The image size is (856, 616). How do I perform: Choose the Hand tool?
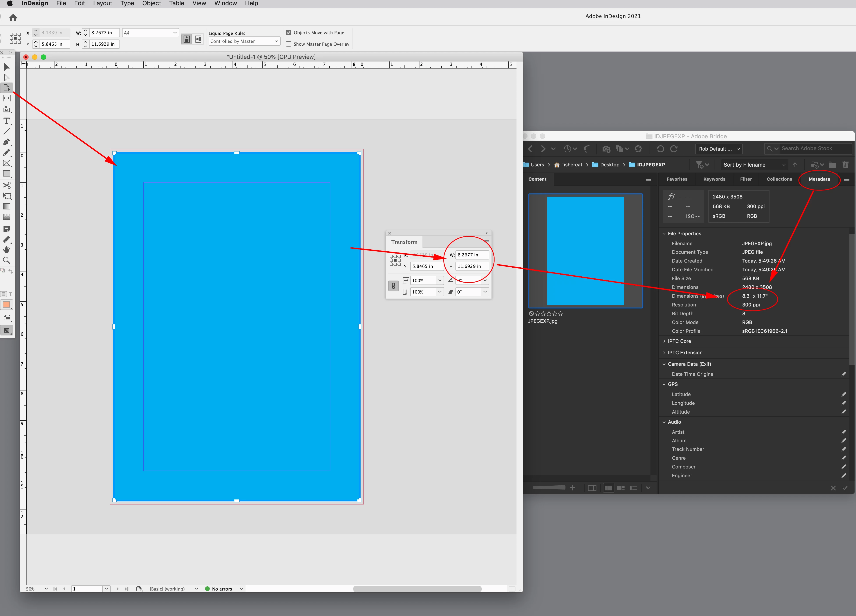(6, 250)
